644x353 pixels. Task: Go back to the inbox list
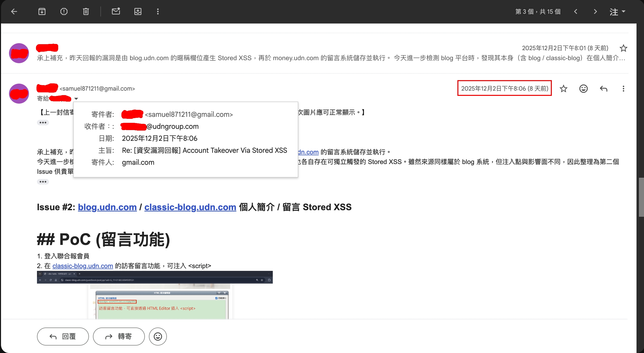coord(14,11)
